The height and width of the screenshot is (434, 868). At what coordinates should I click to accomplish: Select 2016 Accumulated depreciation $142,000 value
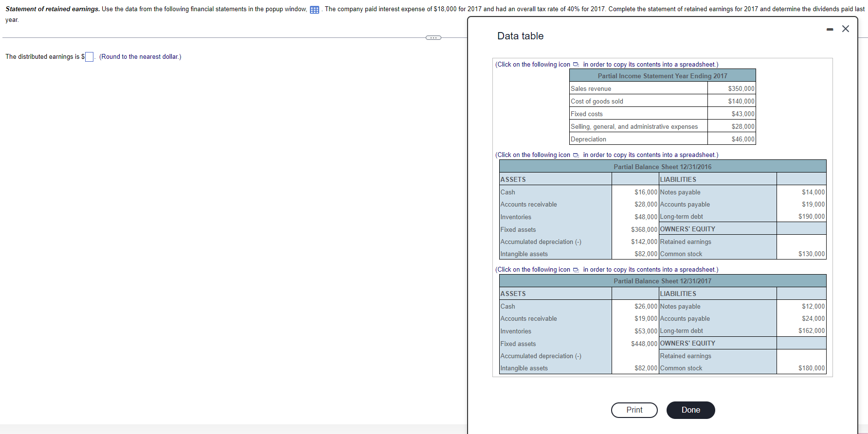(644, 242)
